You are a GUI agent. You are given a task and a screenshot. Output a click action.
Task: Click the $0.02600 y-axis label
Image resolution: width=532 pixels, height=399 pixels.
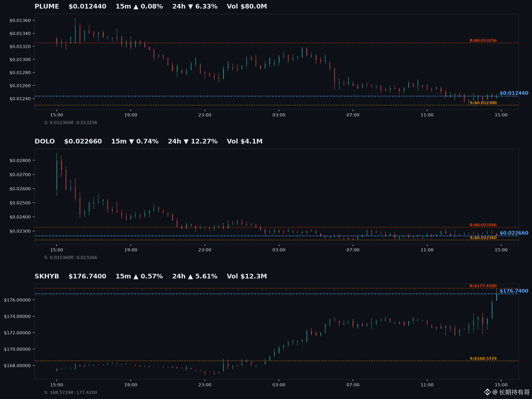pyautogui.click(x=20, y=189)
